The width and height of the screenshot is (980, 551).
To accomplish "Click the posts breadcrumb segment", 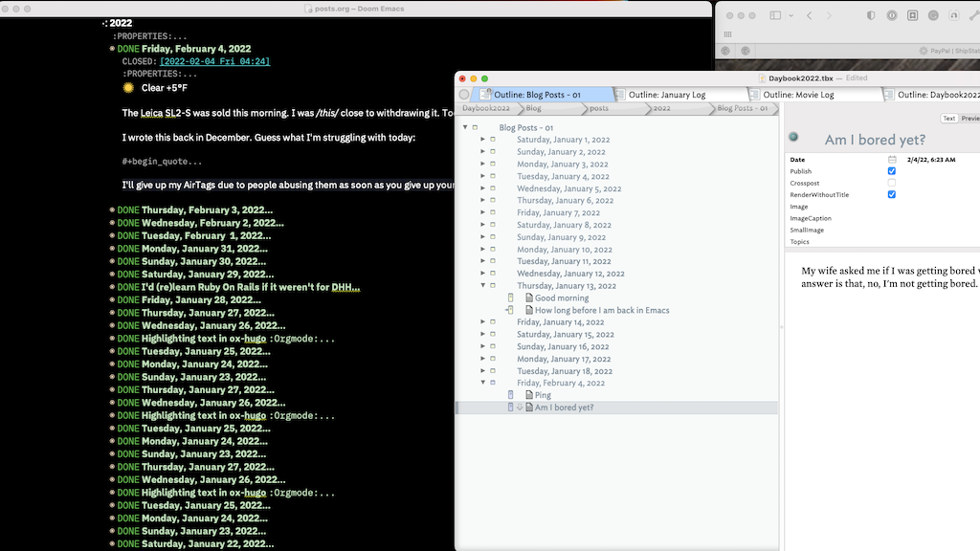I will [x=598, y=109].
